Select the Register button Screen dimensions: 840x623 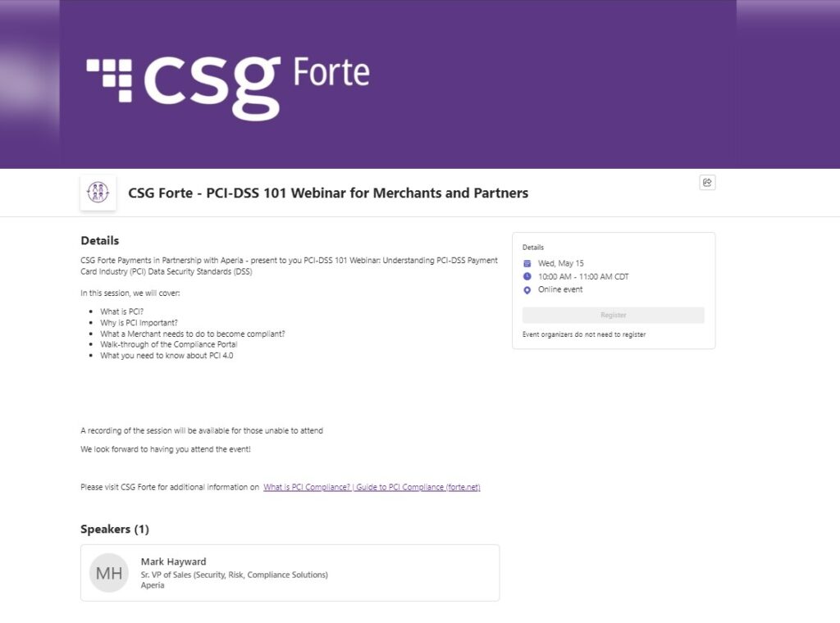(613, 315)
